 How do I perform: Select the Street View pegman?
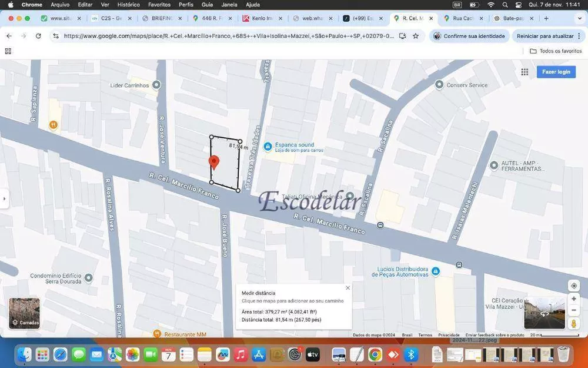(x=574, y=324)
